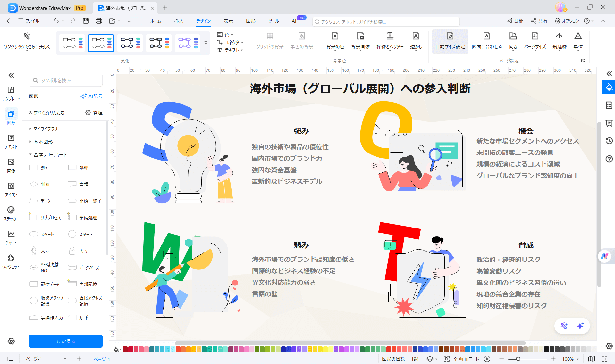Open the コネクタ connector dropdown
The image size is (615, 364).
230,42
